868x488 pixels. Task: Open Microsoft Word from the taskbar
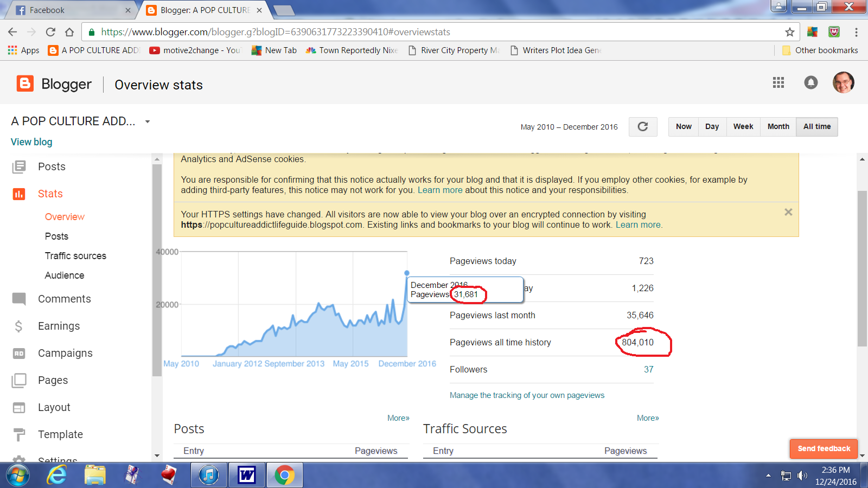pyautogui.click(x=246, y=476)
